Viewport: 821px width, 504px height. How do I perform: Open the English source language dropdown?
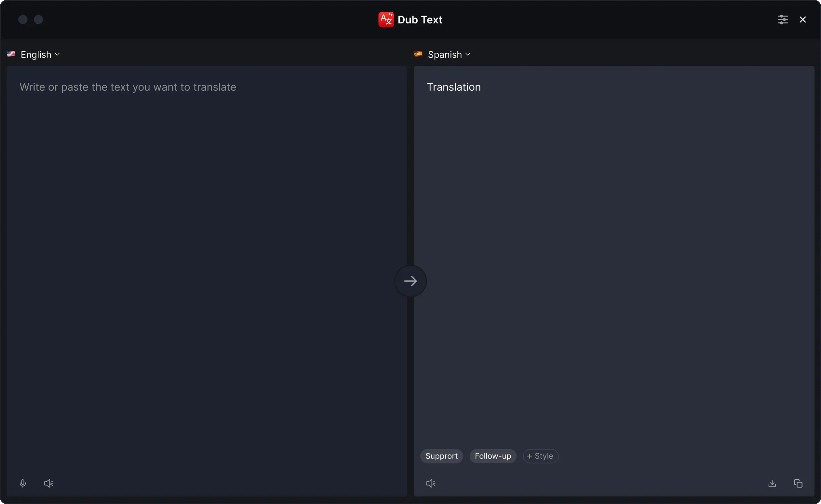point(40,55)
